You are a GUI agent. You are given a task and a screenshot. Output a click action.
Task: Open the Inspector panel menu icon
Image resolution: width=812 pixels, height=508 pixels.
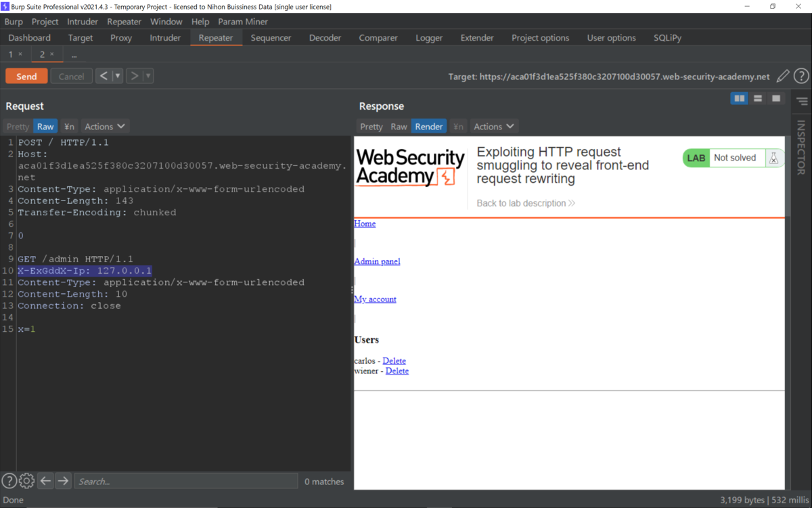[x=802, y=102]
